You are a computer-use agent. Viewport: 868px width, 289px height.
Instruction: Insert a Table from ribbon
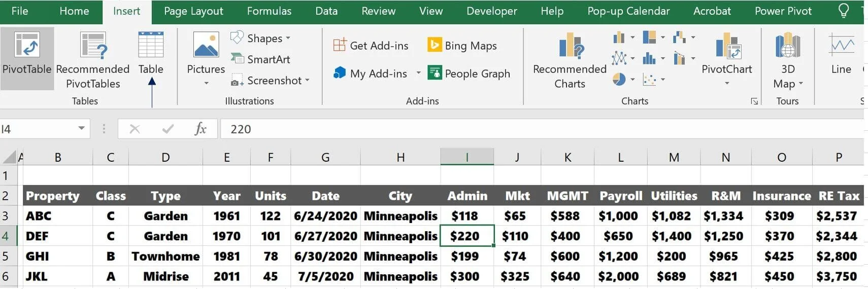[151, 53]
